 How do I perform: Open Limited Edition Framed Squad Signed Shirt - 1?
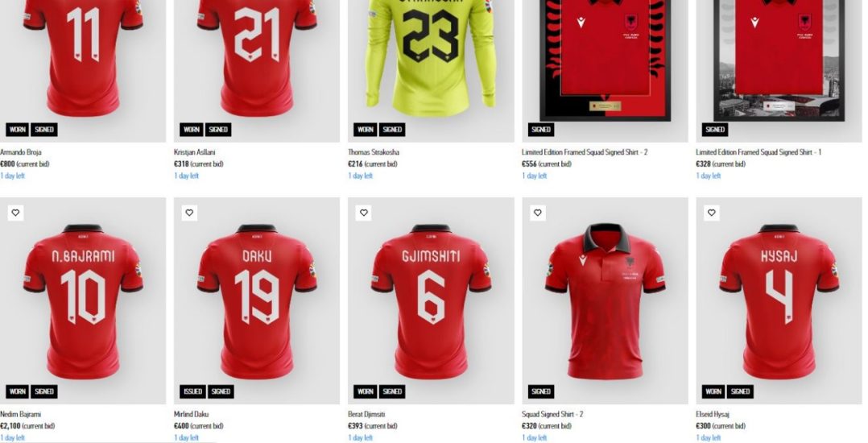(758, 152)
